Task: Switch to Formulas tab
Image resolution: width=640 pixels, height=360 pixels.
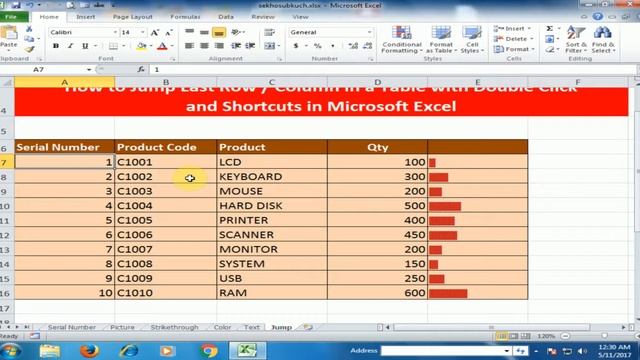Action: (185, 17)
